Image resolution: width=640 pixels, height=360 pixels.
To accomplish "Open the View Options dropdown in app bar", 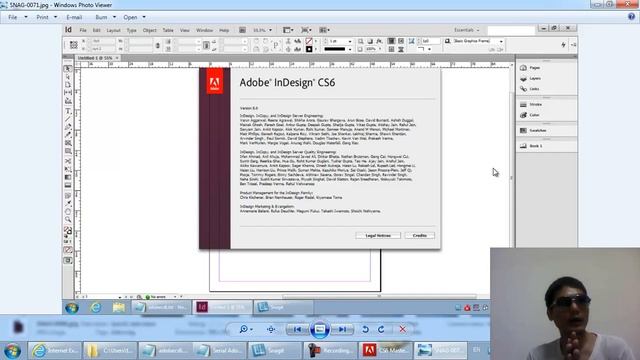I will tap(288, 30).
